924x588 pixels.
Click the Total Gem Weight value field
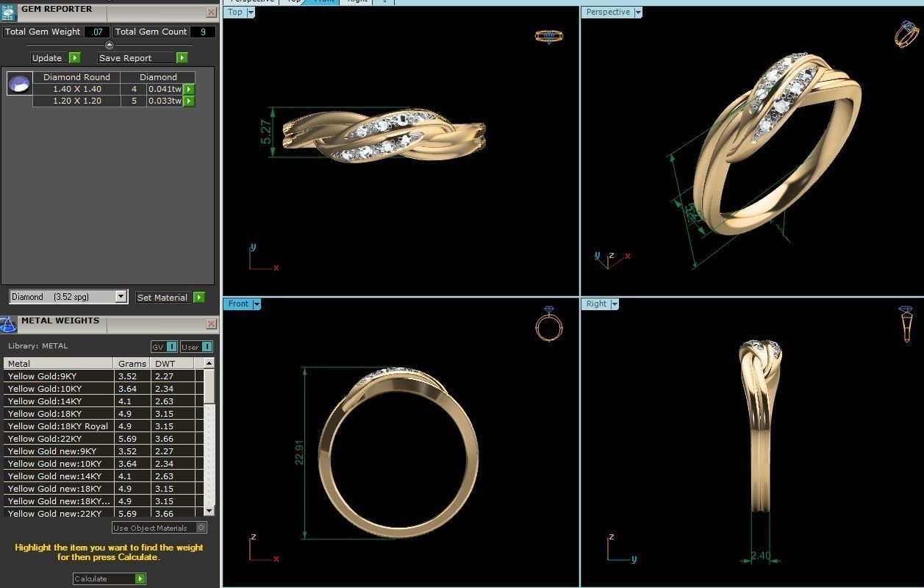[x=97, y=32]
